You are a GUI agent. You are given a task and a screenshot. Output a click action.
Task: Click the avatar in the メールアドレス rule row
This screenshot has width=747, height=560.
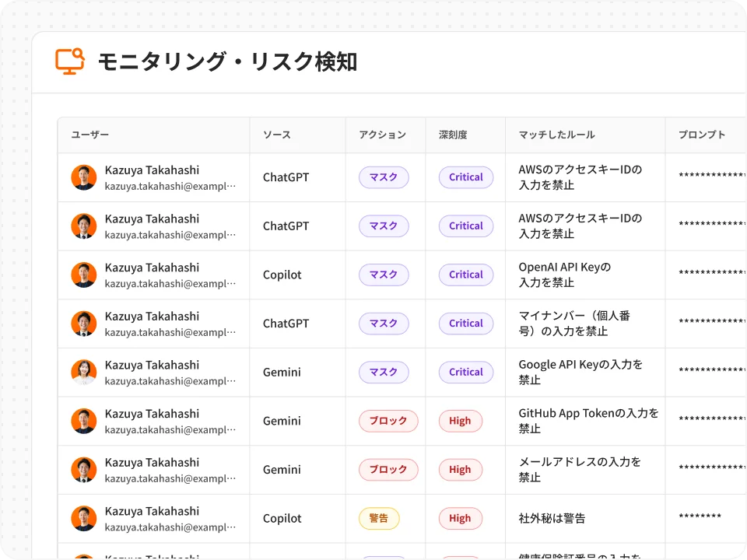point(84,470)
